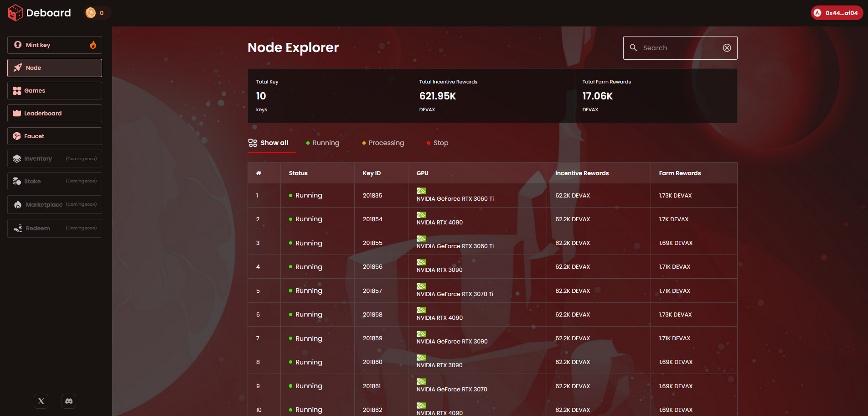Click 1.7K DEVAX farm reward
Viewport: 868px width, 416px height.
pos(673,219)
